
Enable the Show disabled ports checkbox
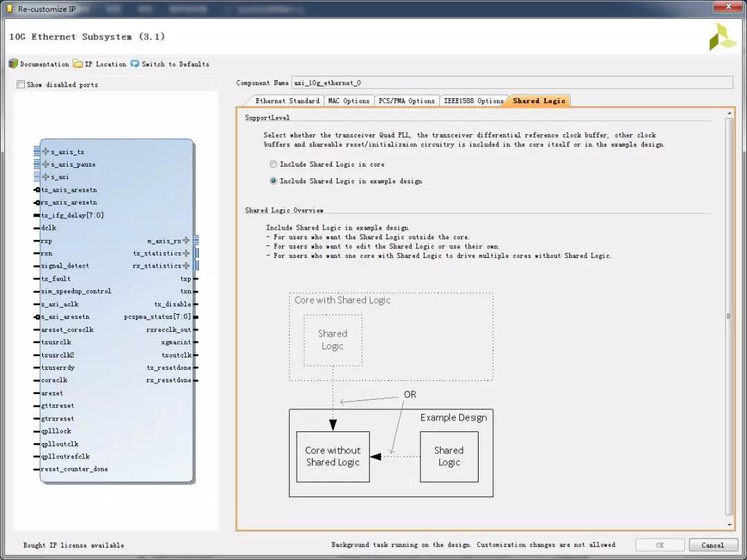tap(21, 84)
